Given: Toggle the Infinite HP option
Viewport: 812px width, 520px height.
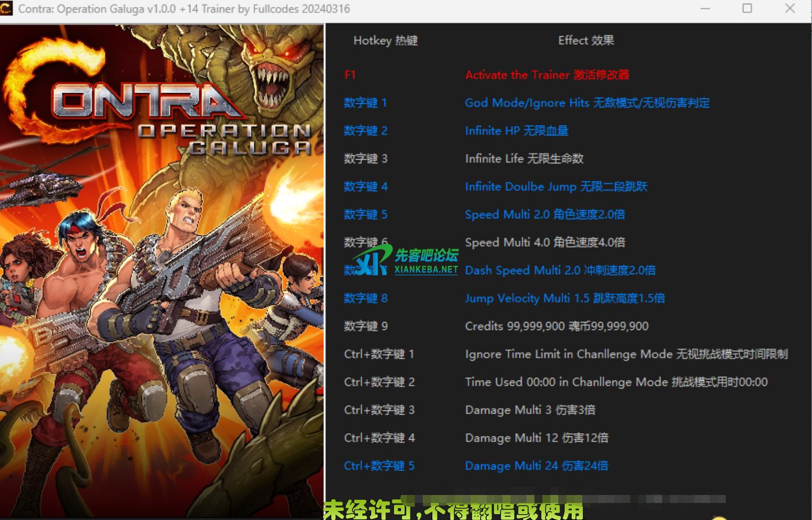Looking at the screenshot, I should pyautogui.click(x=516, y=131).
